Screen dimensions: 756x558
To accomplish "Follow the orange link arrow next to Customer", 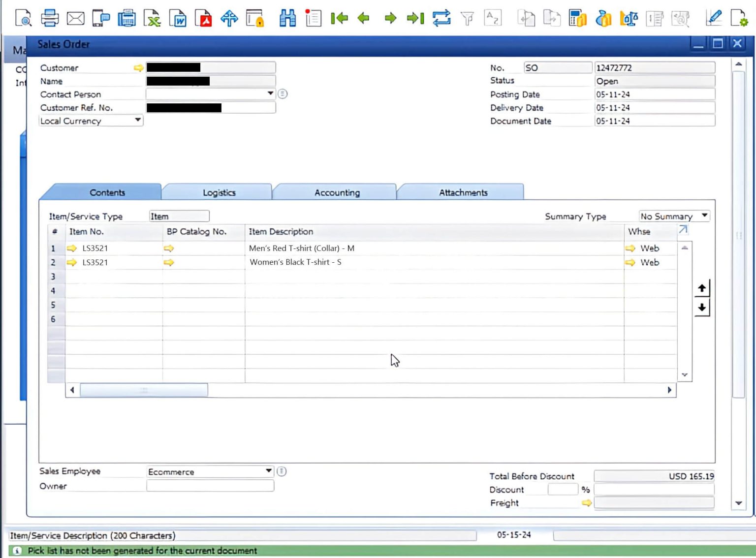I will [138, 67].
